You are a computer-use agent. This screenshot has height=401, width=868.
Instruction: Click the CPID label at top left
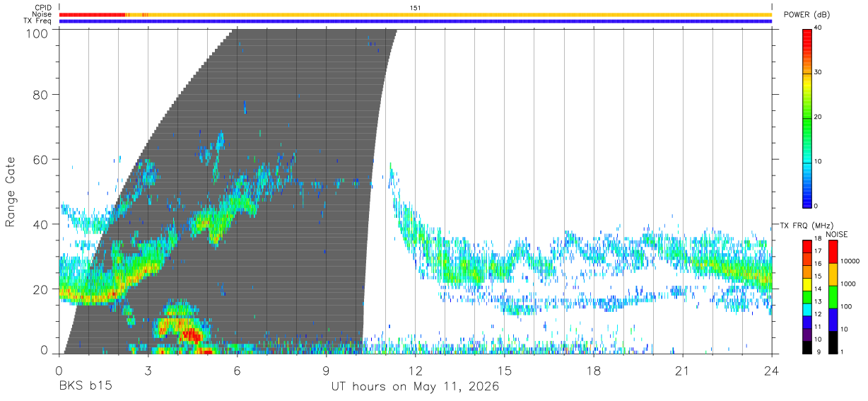click(x=42, y=7)
